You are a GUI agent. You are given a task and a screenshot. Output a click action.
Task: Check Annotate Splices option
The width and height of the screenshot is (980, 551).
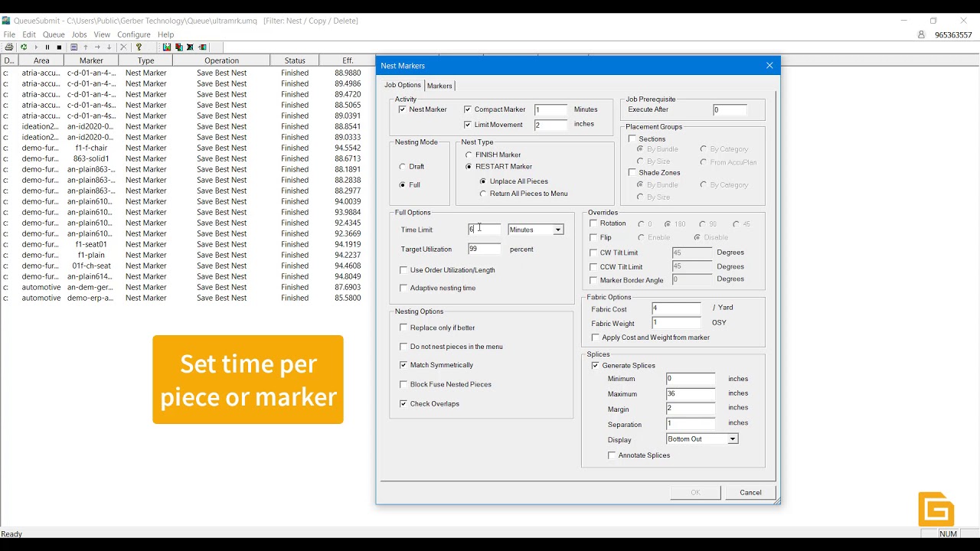[612, 455]
